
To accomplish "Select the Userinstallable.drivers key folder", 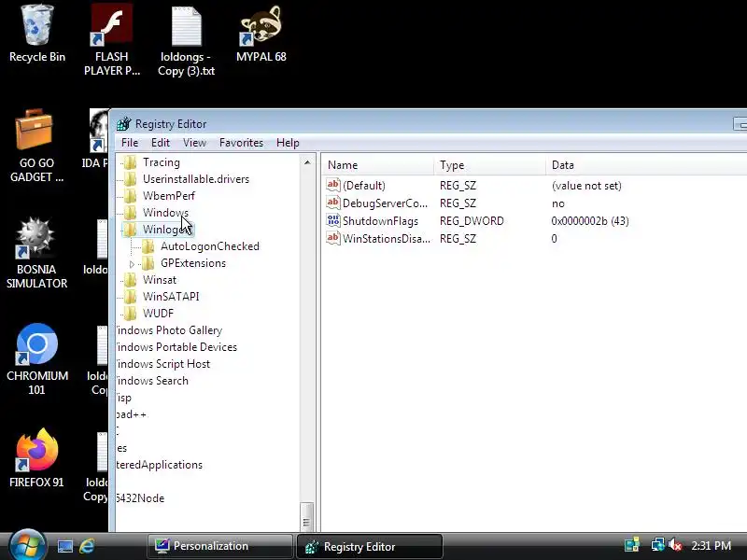I will 130,179.
